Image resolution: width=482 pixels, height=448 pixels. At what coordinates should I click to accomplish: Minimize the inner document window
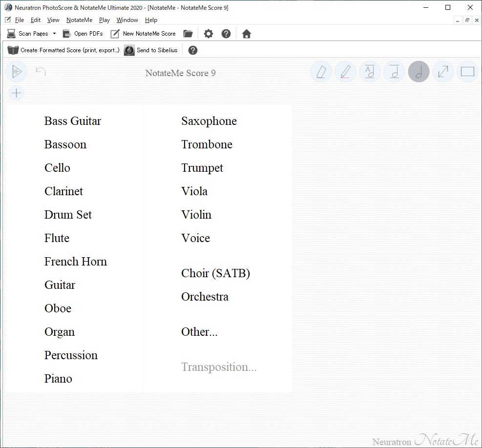coord(458,20)
